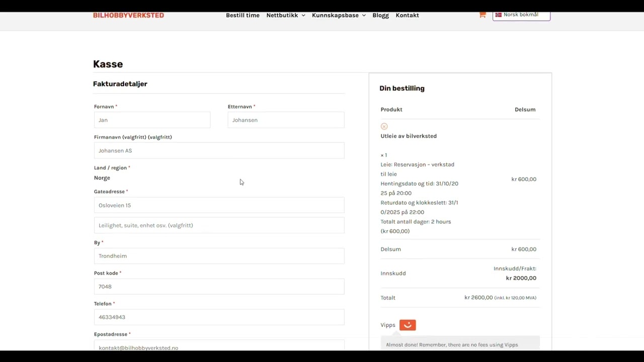Focus the By field with Trondheim
Viewport: 644px width, 362px height.
(219, 256)
